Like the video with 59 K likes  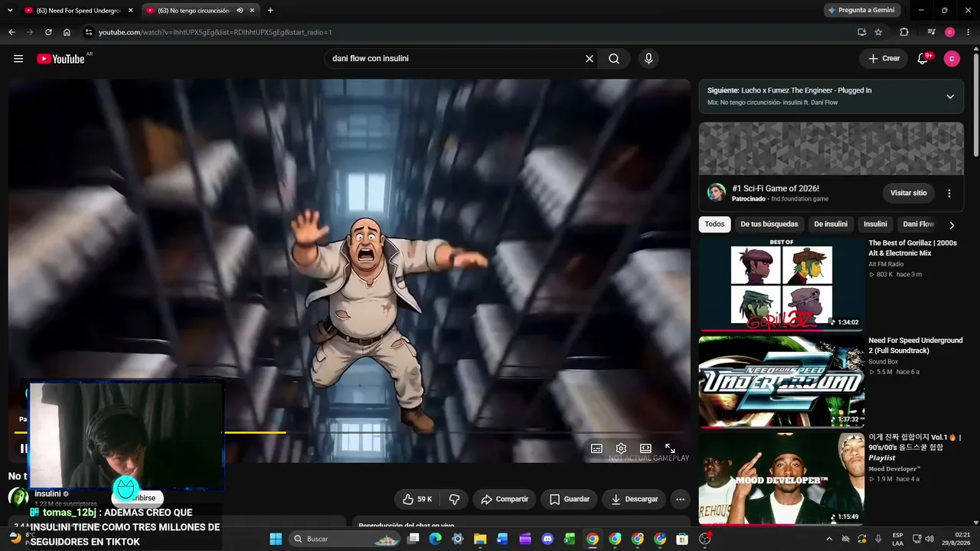416,499
